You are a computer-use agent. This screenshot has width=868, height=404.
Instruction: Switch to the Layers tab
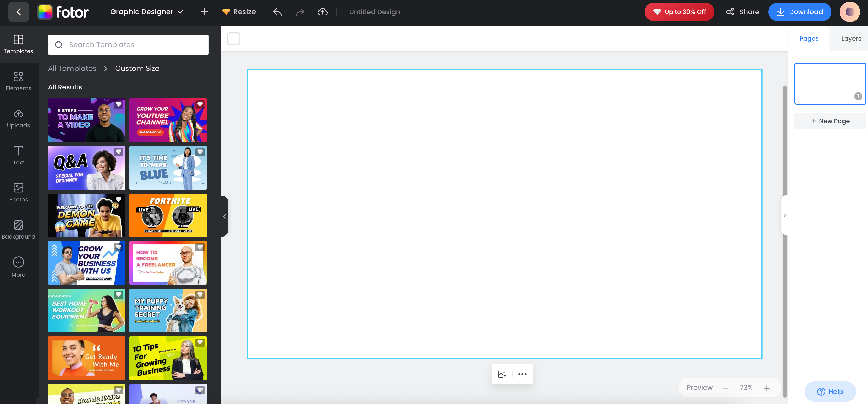(851, 38)
